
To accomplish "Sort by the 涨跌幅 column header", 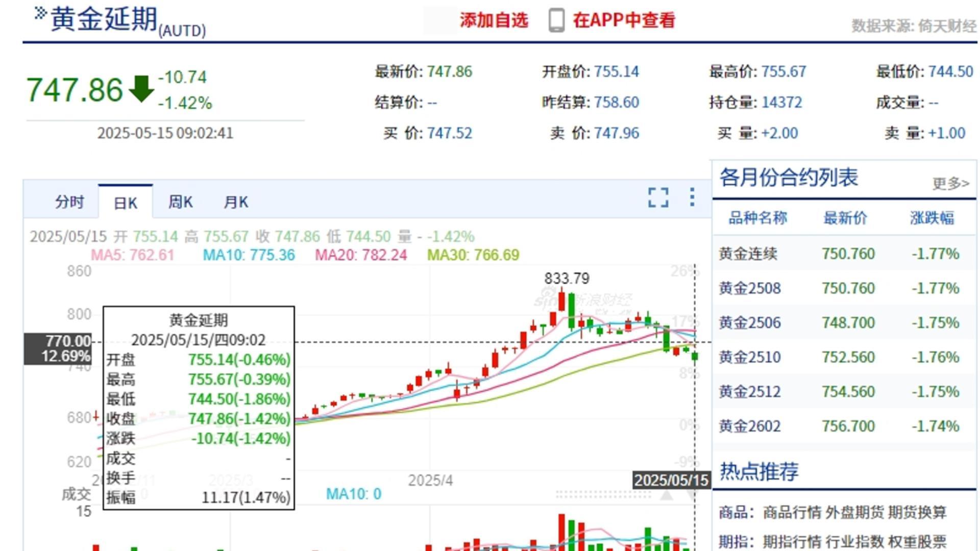I will pos(932,218).
